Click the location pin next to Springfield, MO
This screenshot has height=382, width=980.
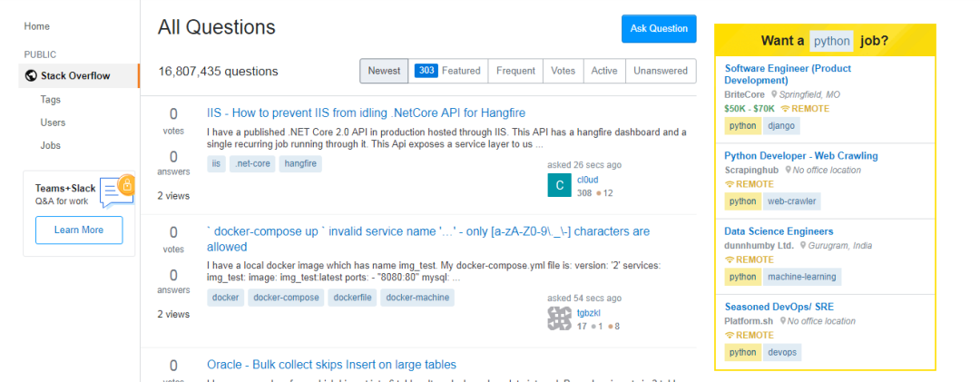pos(774,95)
